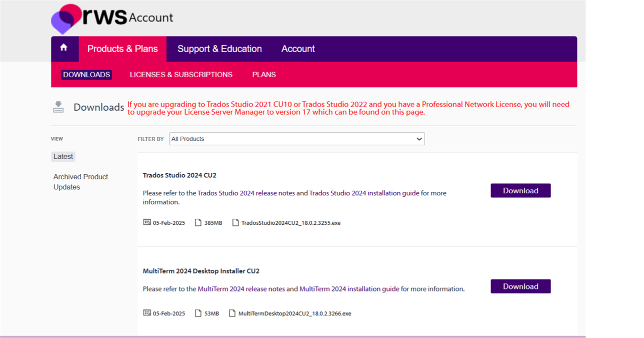The width and height of the screenshot is (644, 338).
Task: Open Trados Studio 2024 installation guide link
Action: tap(364, 193)
